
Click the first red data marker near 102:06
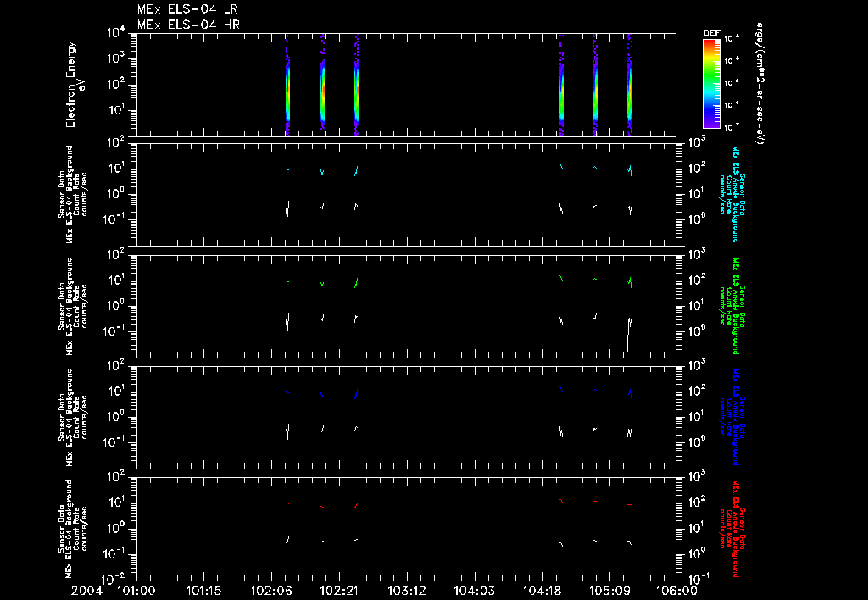(287, 503)
